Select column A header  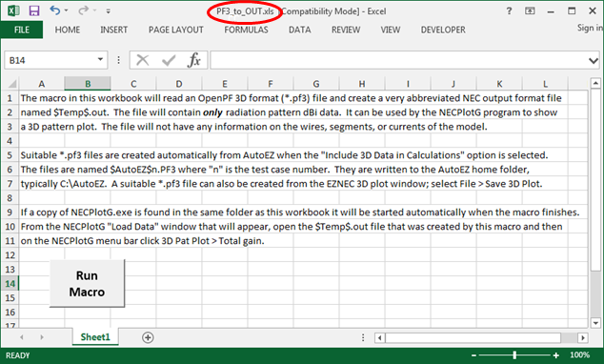coord(42,84)
